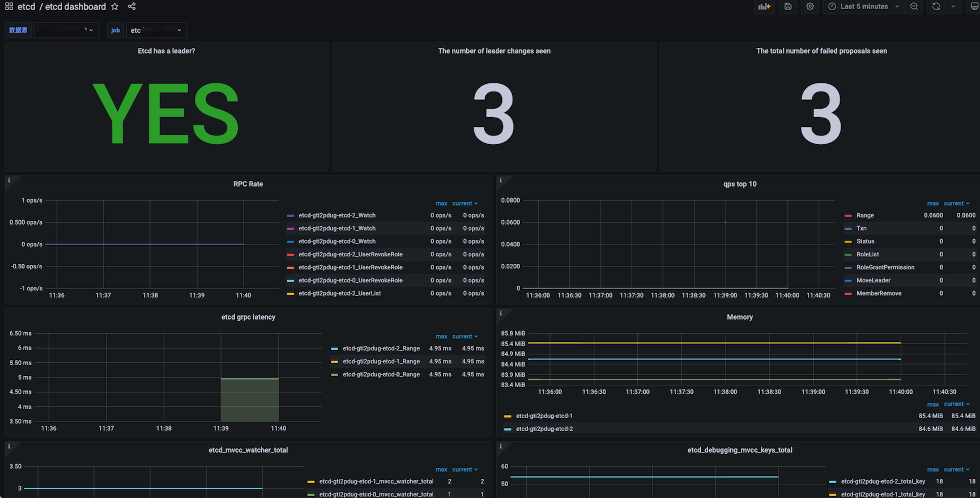Open 'Etcd has a leader?' panel menu
The height and width of the screenshot is (498, 980).
[167, 51]
